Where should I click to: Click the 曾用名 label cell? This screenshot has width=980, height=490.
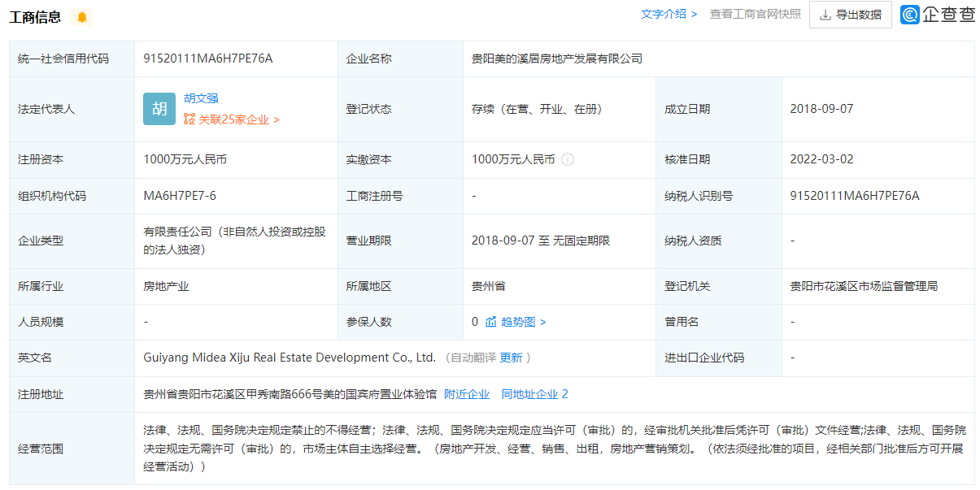[x=719, y=322]
